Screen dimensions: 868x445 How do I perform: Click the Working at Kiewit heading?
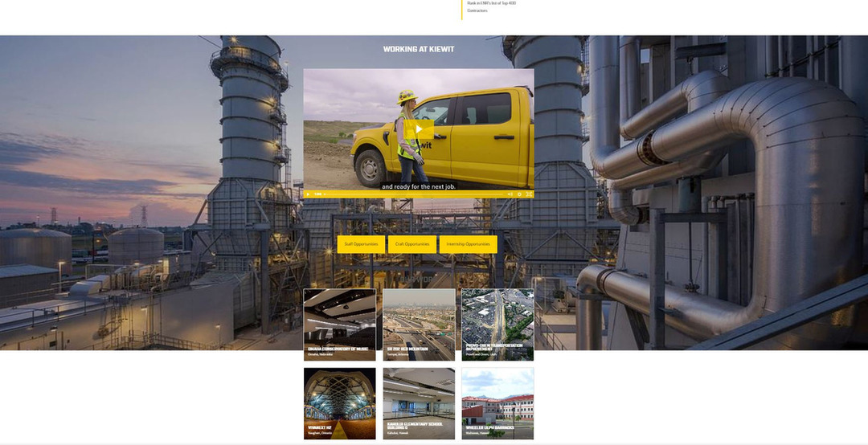pos(419,49)
